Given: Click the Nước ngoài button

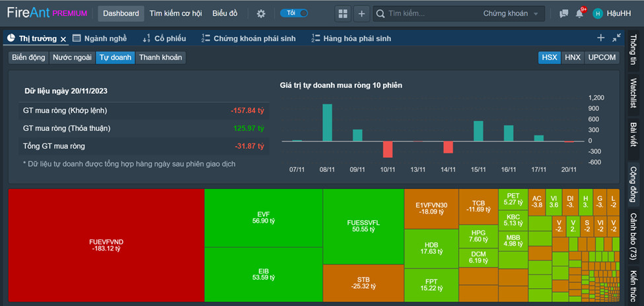Looking at the screenshot, I should (x=72, y=57).
